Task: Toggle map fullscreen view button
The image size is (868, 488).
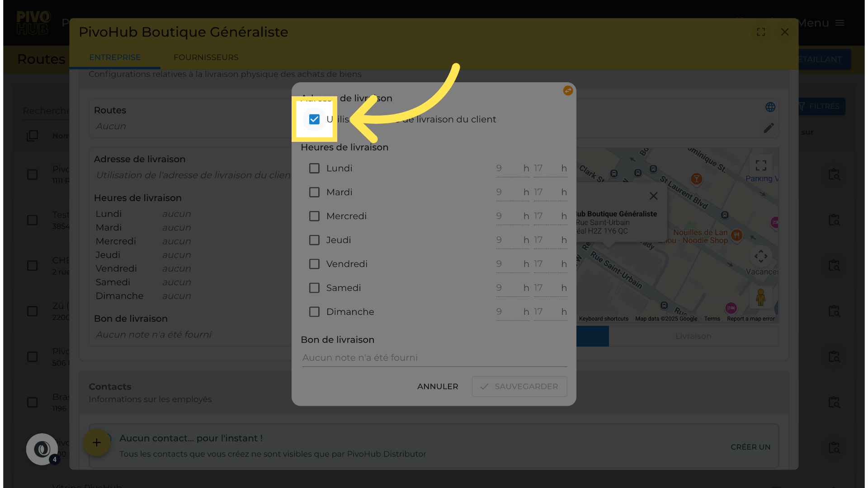Action: pos(761,165)
